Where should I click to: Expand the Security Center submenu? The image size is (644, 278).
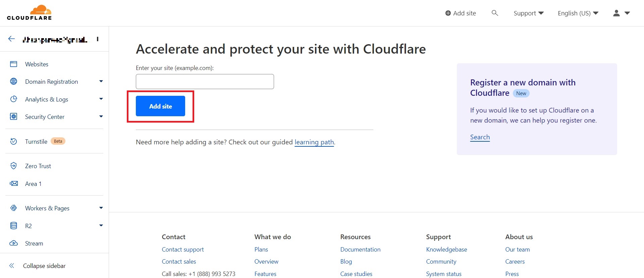[x=101, y=117]
